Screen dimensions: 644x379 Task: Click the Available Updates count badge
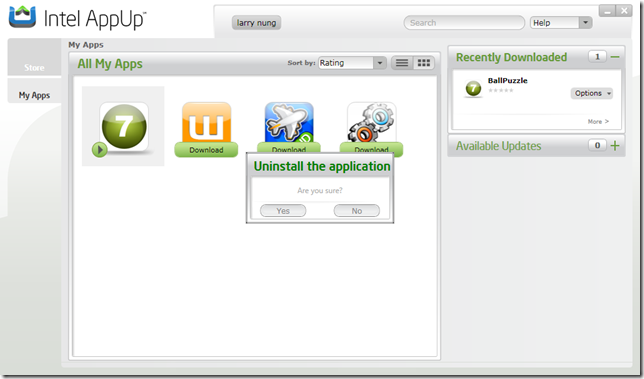(597, 145)
